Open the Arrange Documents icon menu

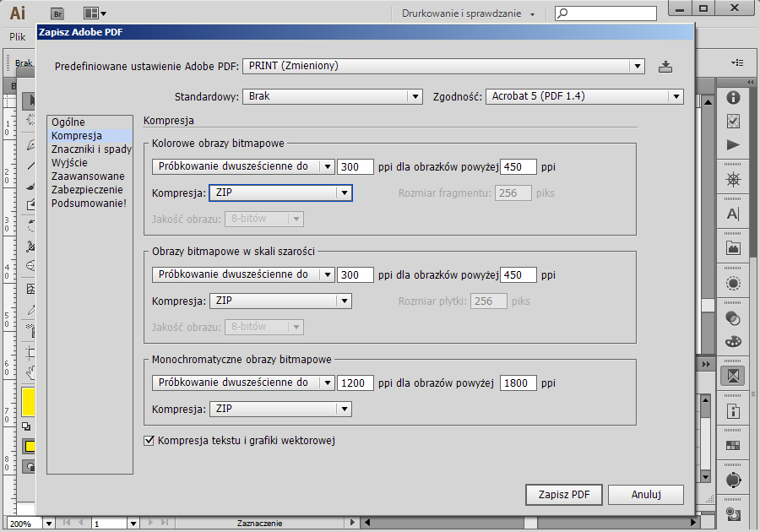[95, 14]
